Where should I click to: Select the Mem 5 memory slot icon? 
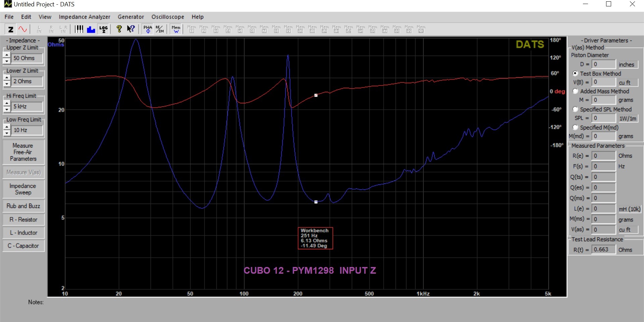[240, 29]
